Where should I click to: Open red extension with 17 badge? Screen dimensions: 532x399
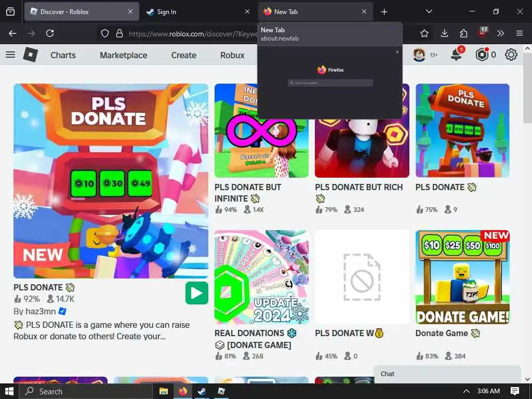click(483, 33)
